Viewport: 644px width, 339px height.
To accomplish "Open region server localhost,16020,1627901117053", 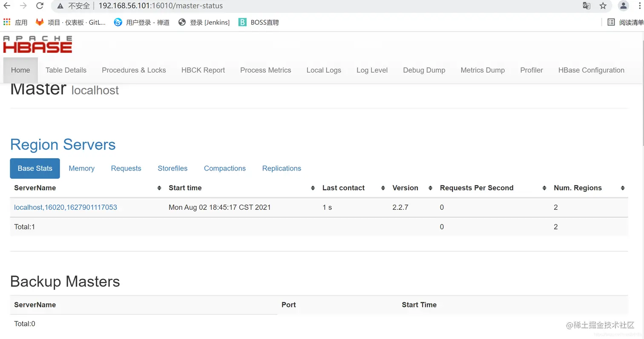I will click(66, 208).
